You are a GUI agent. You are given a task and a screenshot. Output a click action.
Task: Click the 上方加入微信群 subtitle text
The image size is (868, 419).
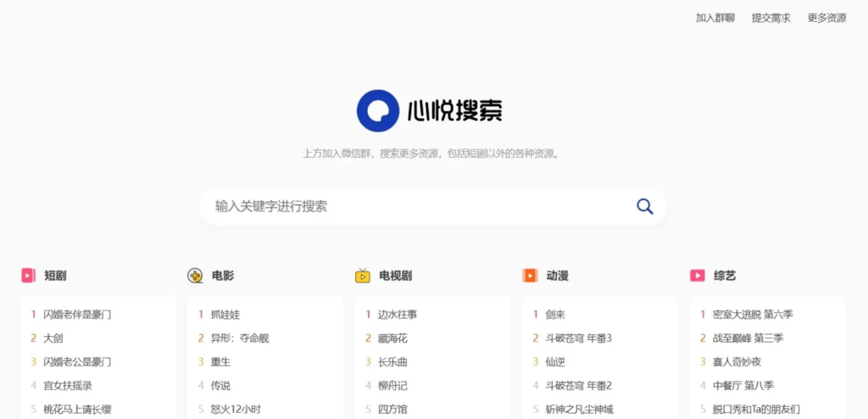(x=431, y=154)
